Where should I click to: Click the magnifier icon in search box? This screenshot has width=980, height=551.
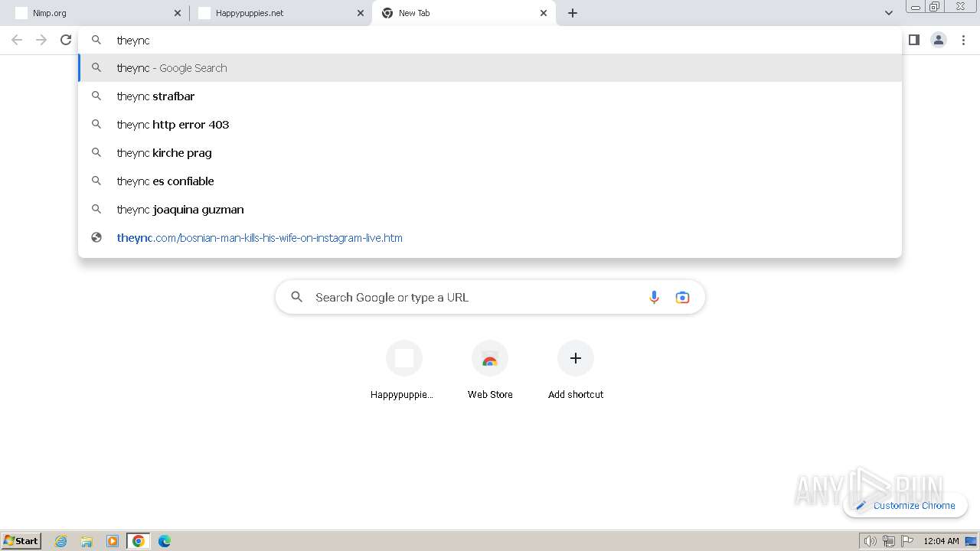pos(297,297)
